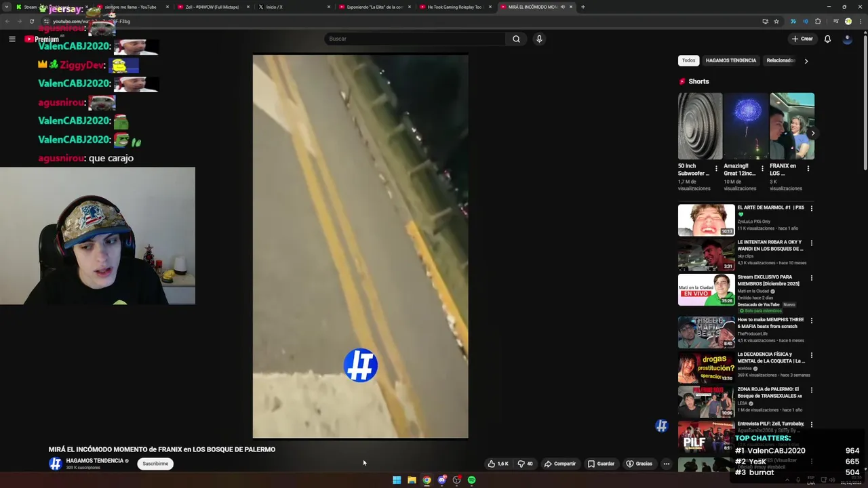Click the Suscribirme subscribe button
The image size is (868, 488).
[x=155, y=464]
